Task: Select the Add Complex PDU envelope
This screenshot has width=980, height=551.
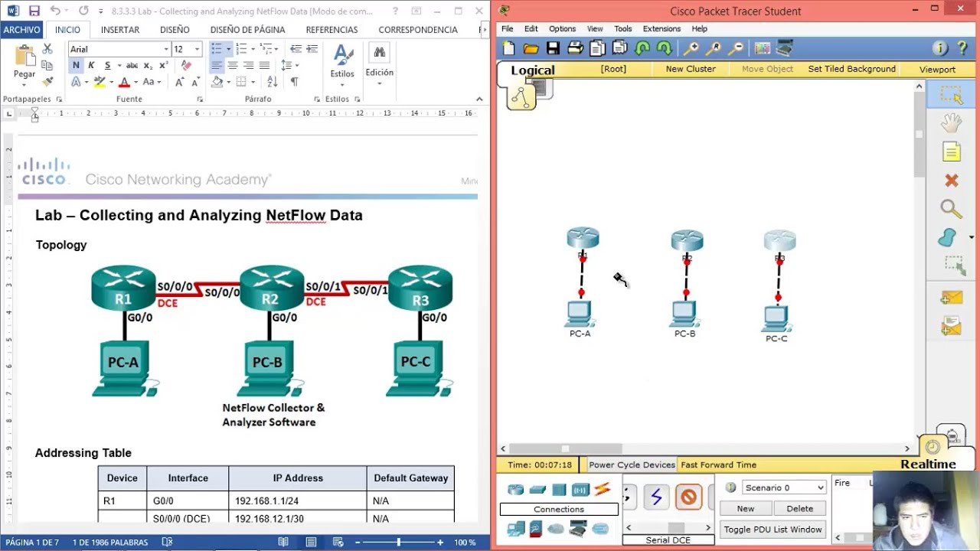Action: pos(951,328)
